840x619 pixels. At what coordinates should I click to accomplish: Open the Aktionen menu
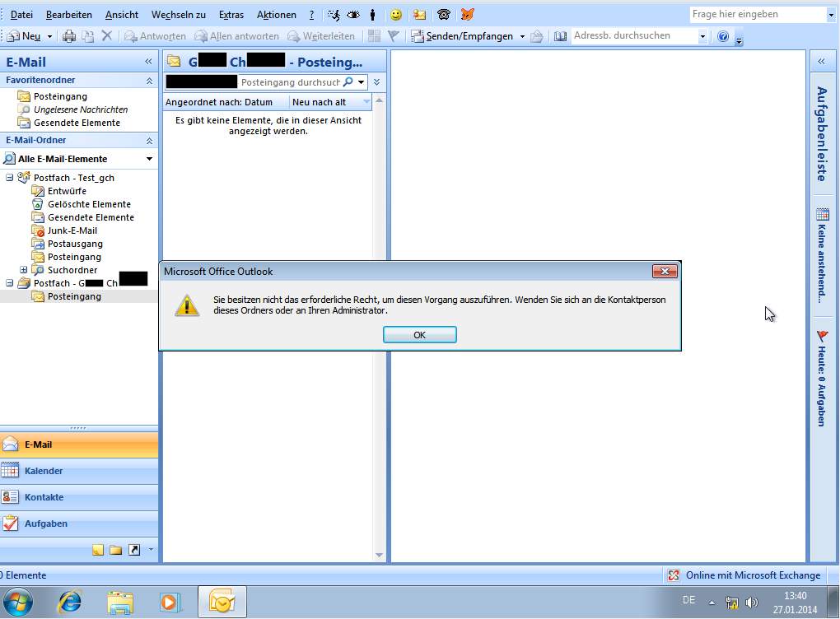pos(276,14)
